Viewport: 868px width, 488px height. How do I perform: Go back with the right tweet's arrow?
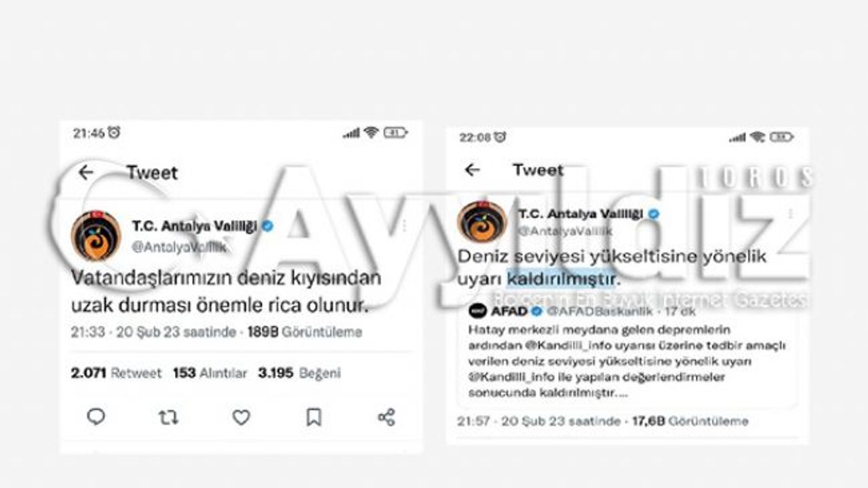[473, 169]
